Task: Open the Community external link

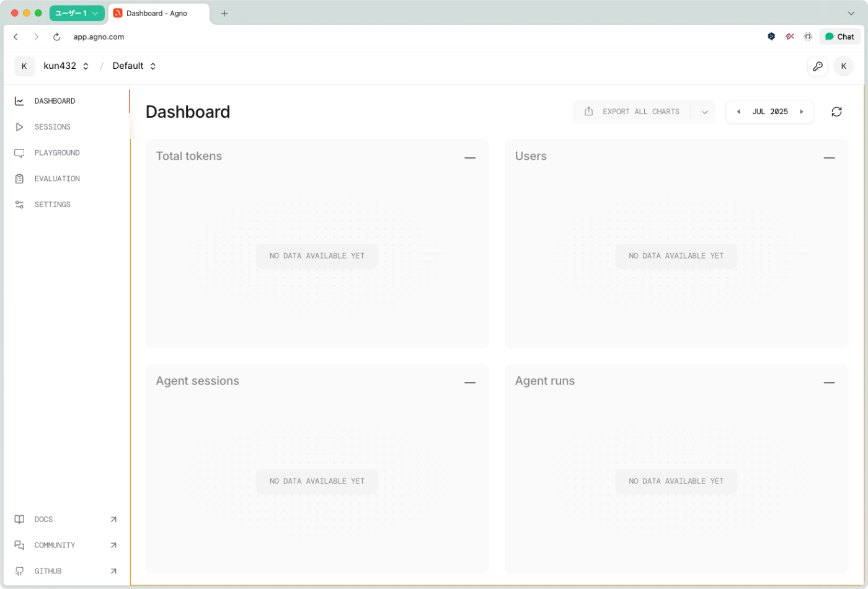Action: [66, 546]
